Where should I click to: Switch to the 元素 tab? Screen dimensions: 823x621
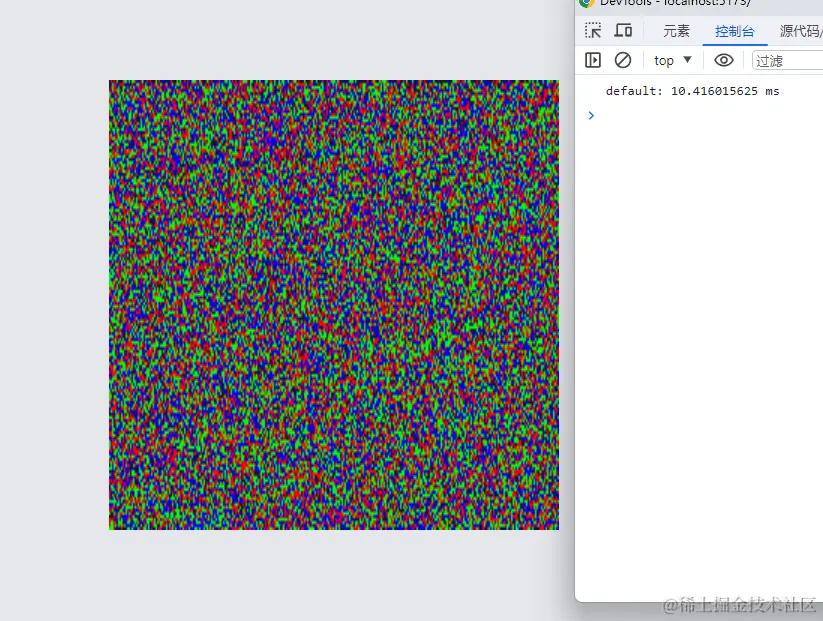(676, 31)
